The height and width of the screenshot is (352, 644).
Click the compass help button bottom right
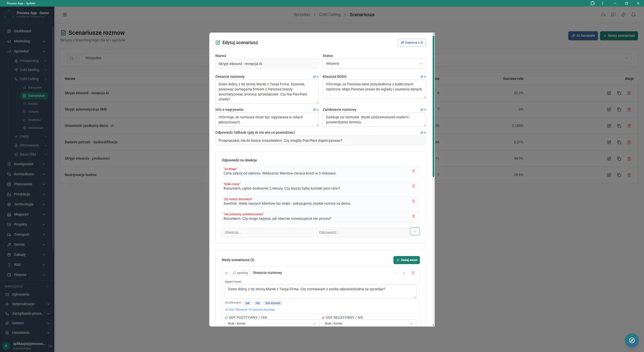632,340
